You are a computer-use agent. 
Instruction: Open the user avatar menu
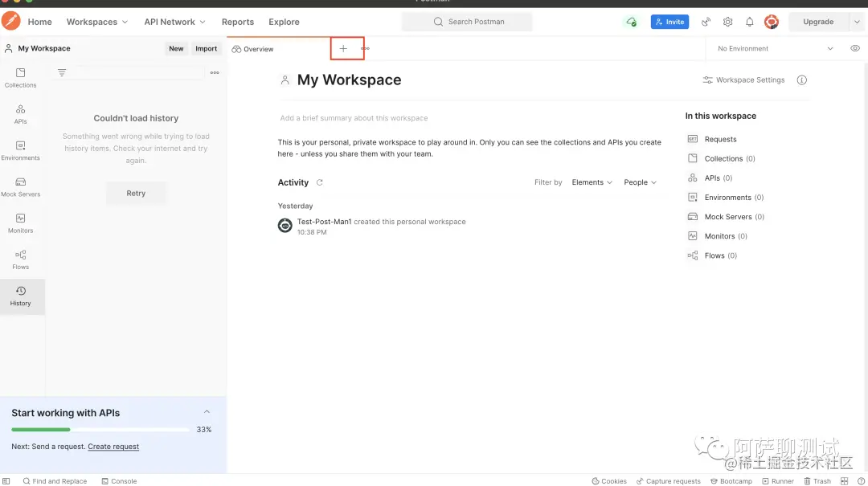[x=771, y=22]
